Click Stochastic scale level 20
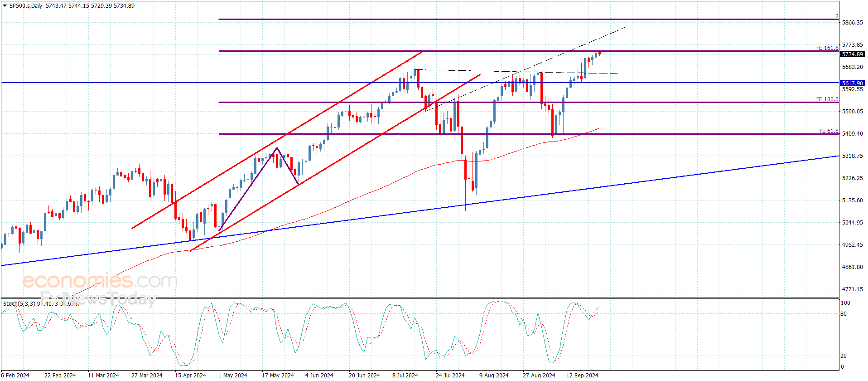The height and width of the screenshot is (381, 868). [x=844, y=356]
